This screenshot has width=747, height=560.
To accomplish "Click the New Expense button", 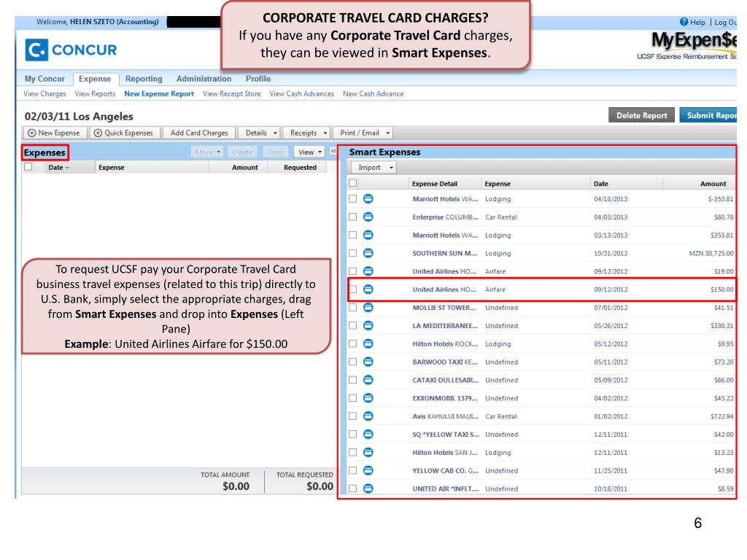I will [54, 133].
